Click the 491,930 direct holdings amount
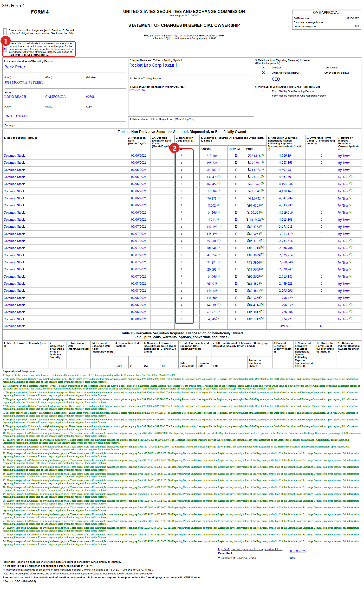The image size is (364, 589). (x=286, y=326)
